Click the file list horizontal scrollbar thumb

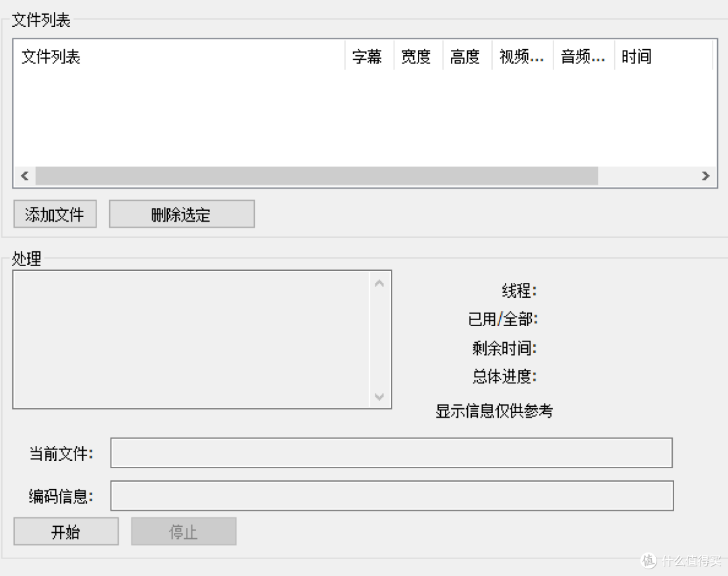[x=317, y=176]
